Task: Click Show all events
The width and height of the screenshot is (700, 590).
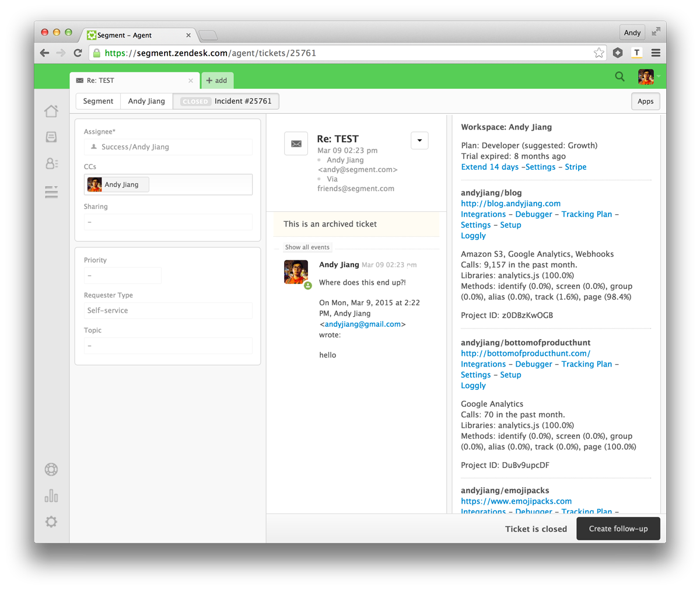Action: coord(307,247)
